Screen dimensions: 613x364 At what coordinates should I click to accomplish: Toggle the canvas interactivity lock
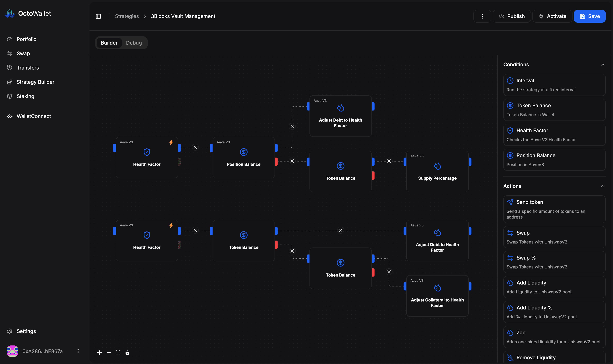127,352
